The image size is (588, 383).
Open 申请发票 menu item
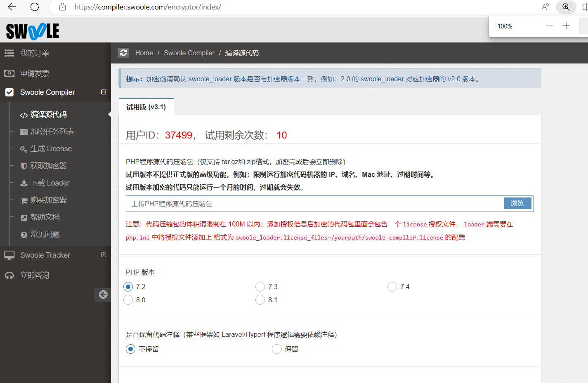[x=35, y=73]
